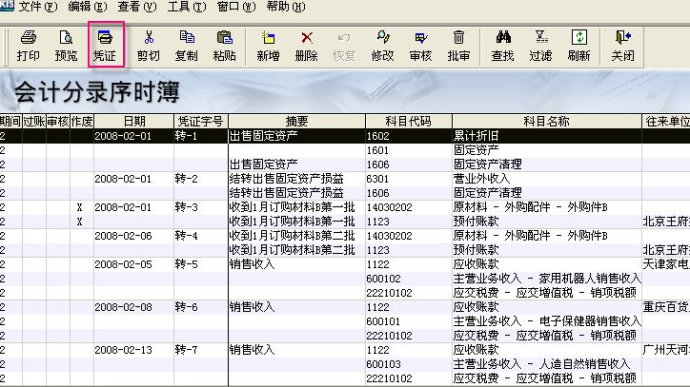Screen dimensions: 690x387
Task: Click counterparty cell 天津家电
Action: click(666, 264)
